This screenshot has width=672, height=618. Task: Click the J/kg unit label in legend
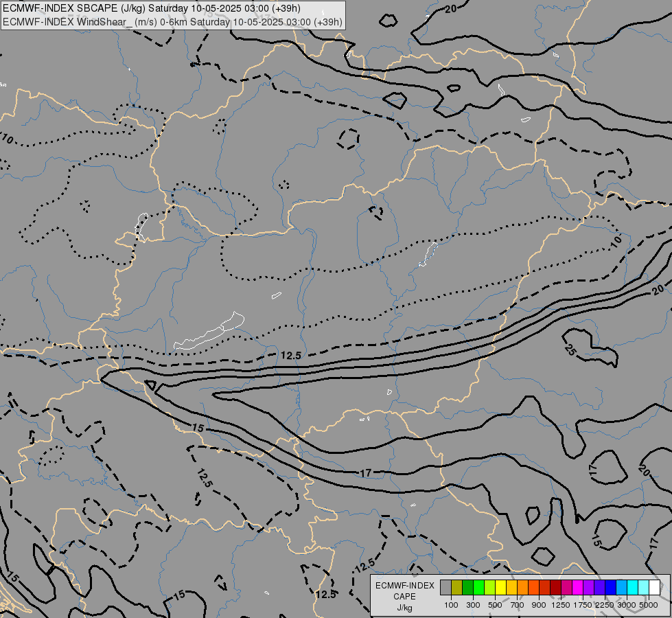coord(404,608)
